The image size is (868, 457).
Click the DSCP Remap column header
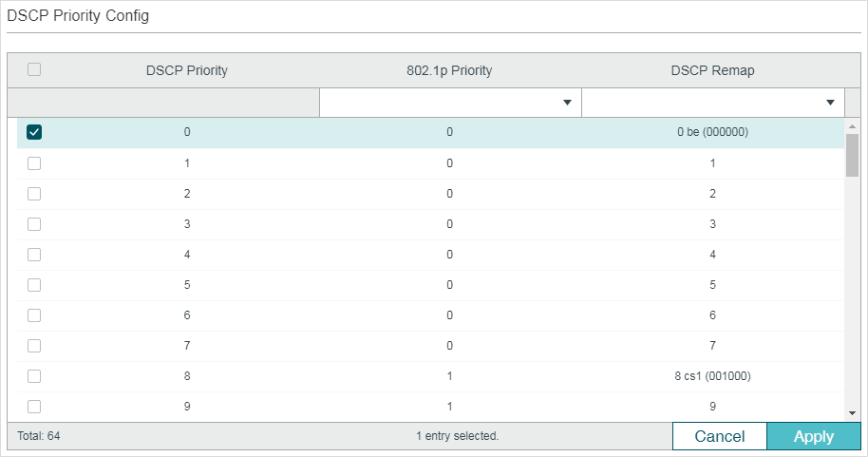pos(712,70)
